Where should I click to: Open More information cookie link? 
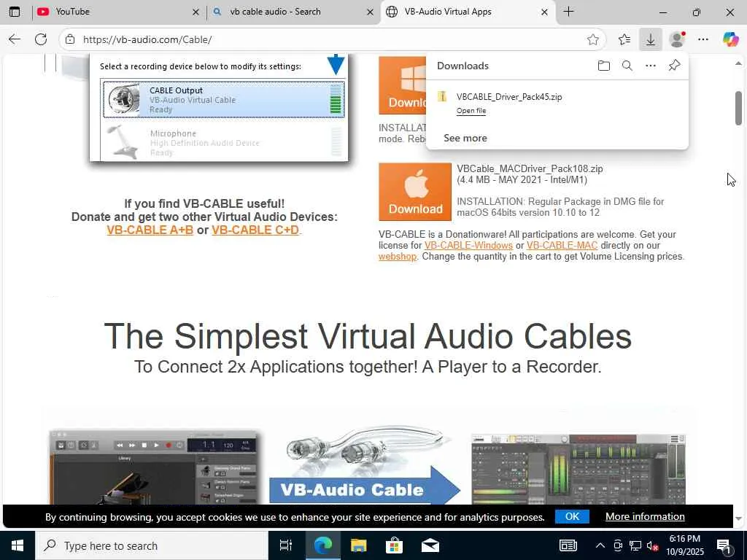click(x=645, y=517)
